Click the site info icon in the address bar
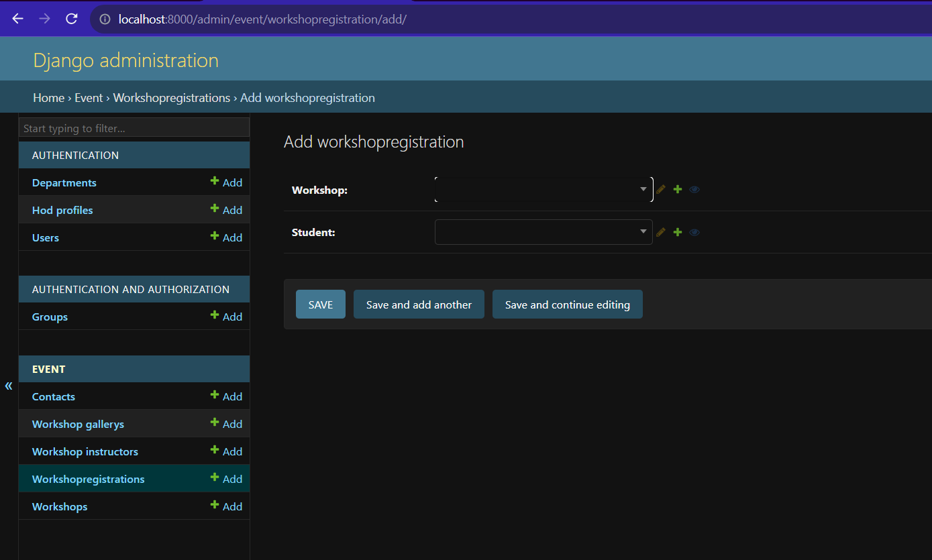The height and width of the screenshot is (560, 932). pos(105,19)
